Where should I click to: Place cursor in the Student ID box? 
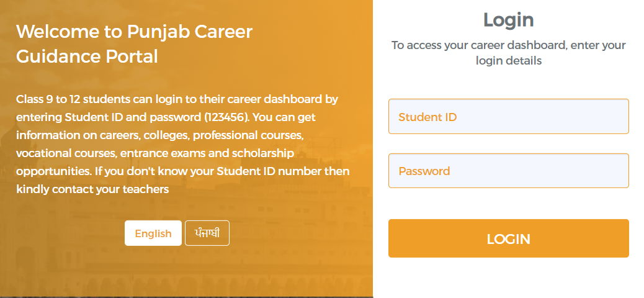click(x=509, y=116)
